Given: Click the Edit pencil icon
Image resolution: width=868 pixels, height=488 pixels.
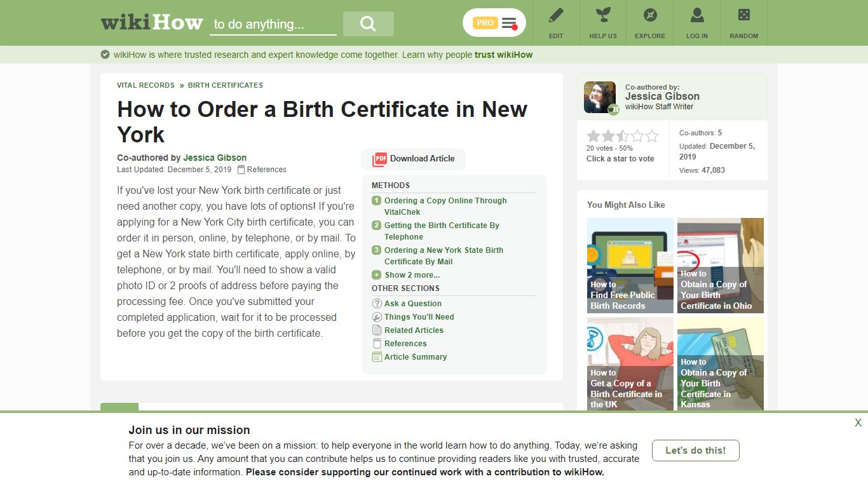Looking at the screenshot, I should (x=556, y=15).
